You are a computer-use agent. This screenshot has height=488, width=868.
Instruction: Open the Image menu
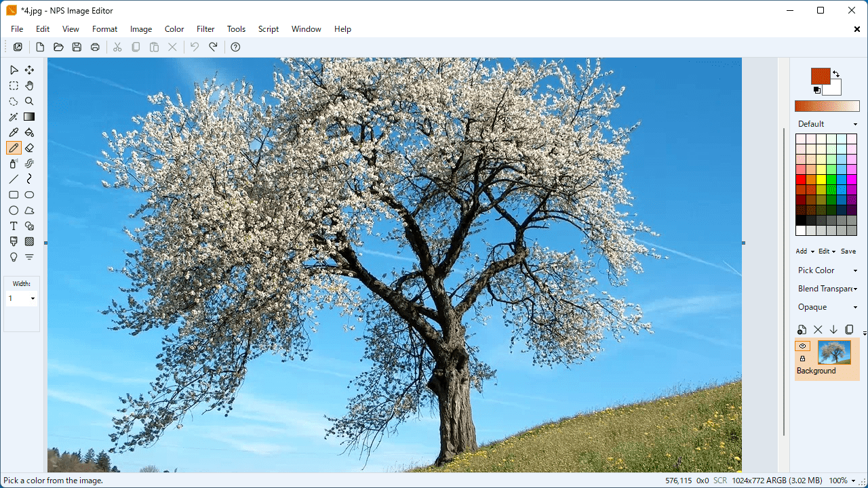point(141,29)
